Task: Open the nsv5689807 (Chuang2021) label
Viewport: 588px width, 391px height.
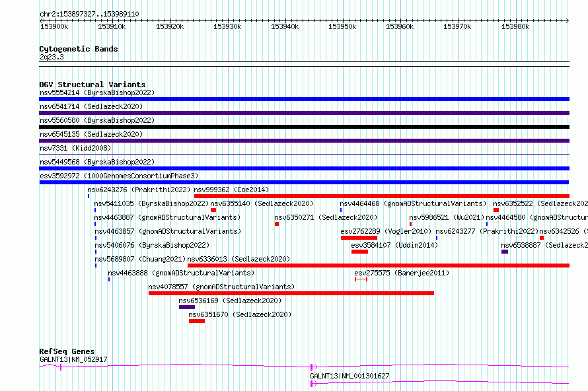Action: tap(140, 259)
